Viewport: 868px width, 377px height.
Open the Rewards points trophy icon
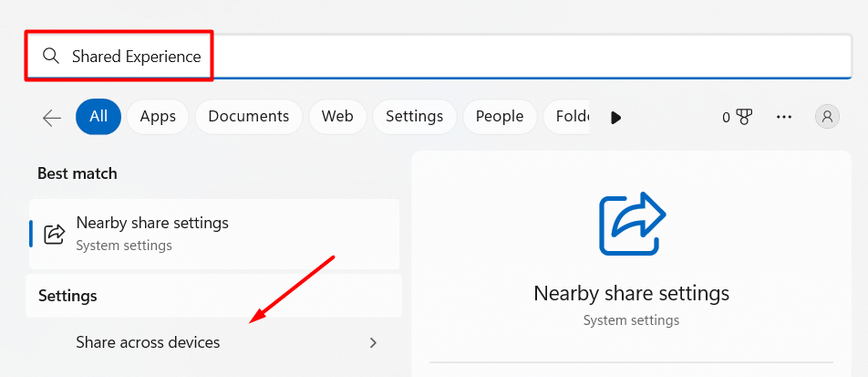pyautogui.click(x=743, y=117)
